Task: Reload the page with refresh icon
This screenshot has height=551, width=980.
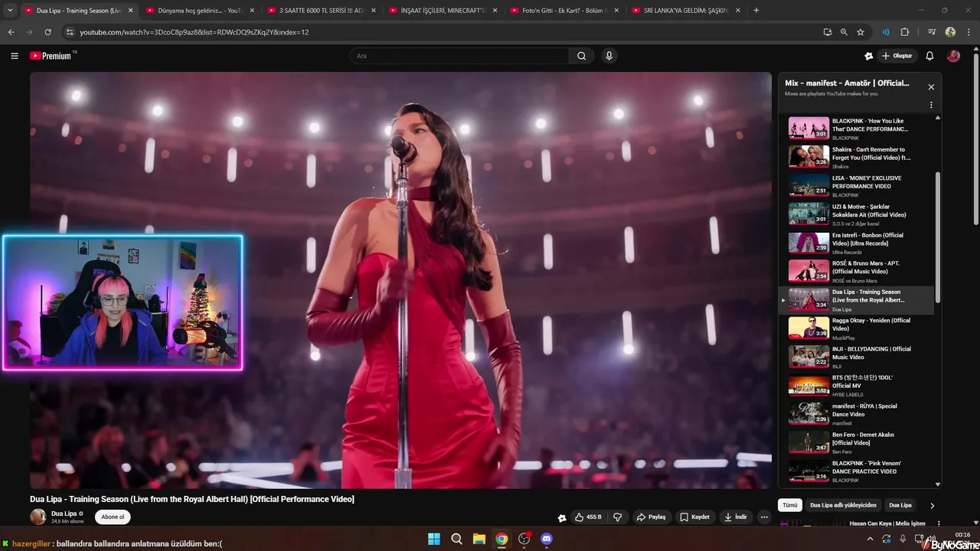Action: coord(47,32)
